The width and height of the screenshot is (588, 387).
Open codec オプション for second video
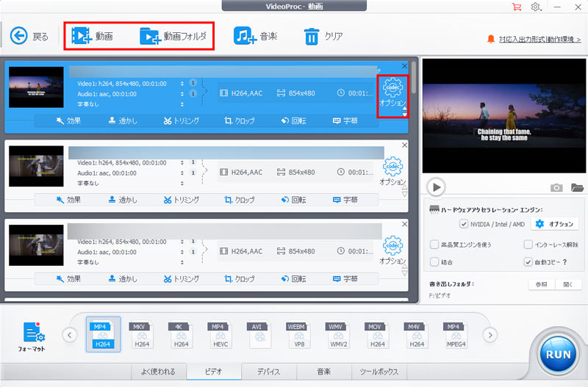pyautogui.click(x=392, y=171)
